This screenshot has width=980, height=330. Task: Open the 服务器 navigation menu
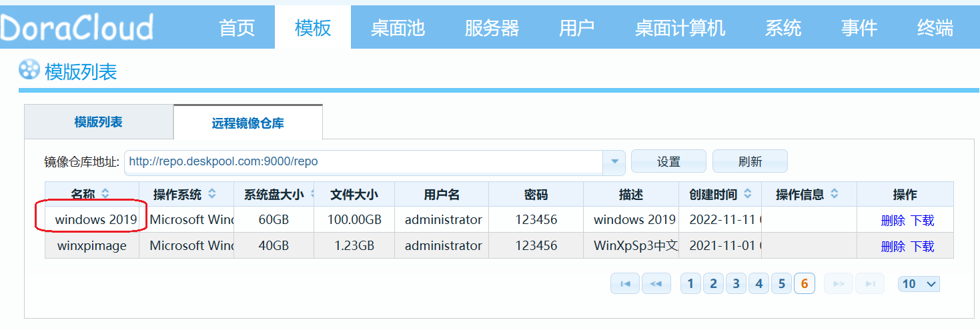(492, 28)
